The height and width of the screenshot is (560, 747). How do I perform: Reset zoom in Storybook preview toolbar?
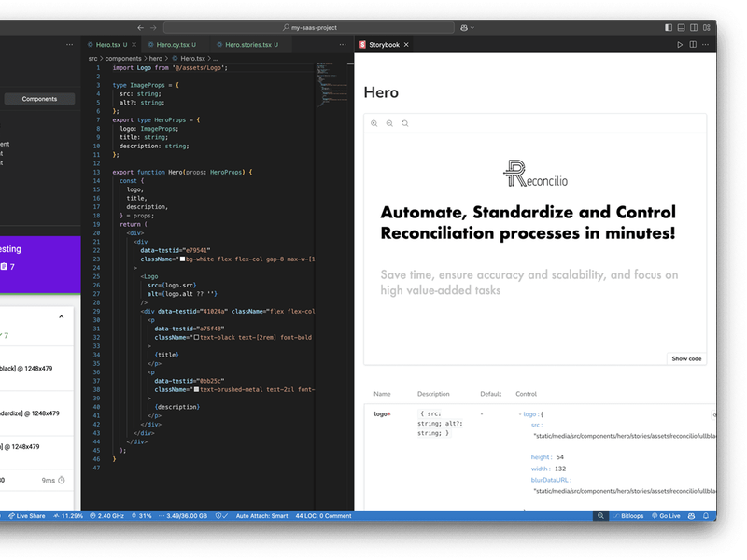coord(404,123)
